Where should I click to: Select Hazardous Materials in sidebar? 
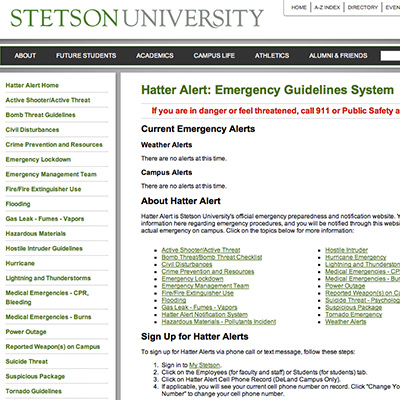pos(36,234)
